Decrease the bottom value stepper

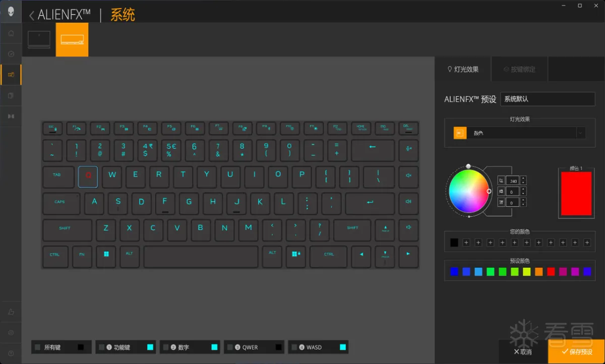524,205
